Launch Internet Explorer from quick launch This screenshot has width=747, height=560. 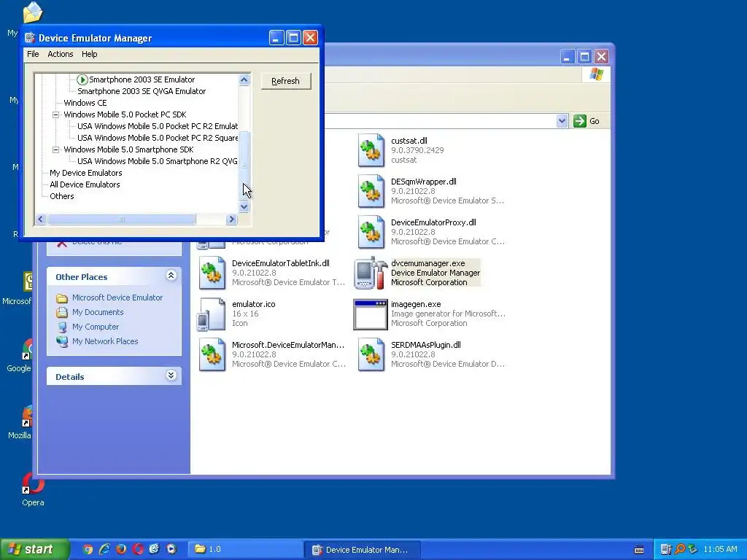coord(104,550)
